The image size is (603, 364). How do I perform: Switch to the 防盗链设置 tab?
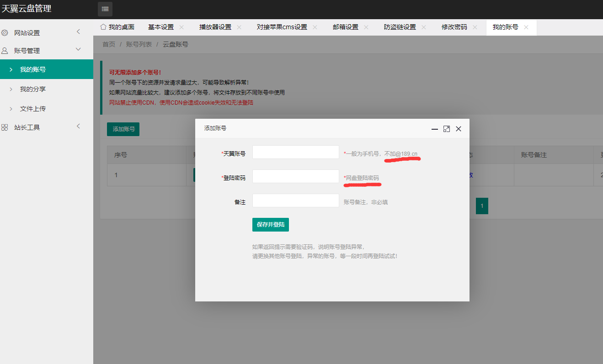point(400,27)
